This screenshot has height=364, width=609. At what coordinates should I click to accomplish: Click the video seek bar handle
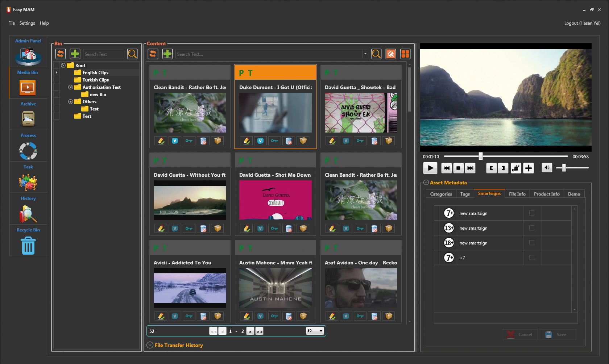point(481,156)
